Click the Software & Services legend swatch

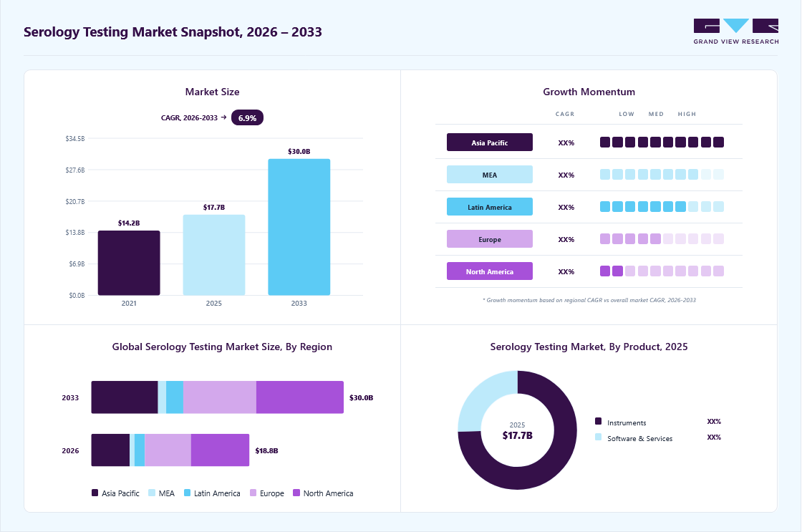[x=598, y=437]
